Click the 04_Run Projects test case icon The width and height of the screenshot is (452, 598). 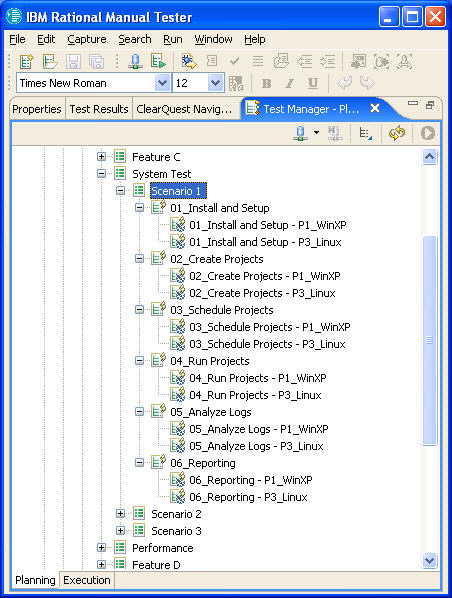tap(159, 360)
